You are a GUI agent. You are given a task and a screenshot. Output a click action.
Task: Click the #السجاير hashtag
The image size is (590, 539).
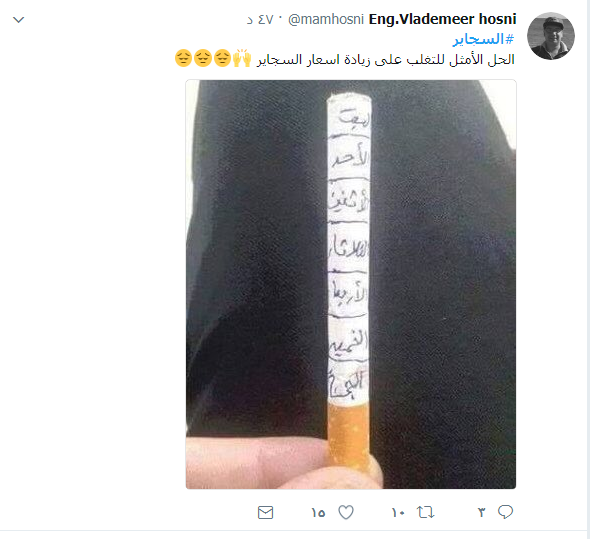[x=483, y=39]
